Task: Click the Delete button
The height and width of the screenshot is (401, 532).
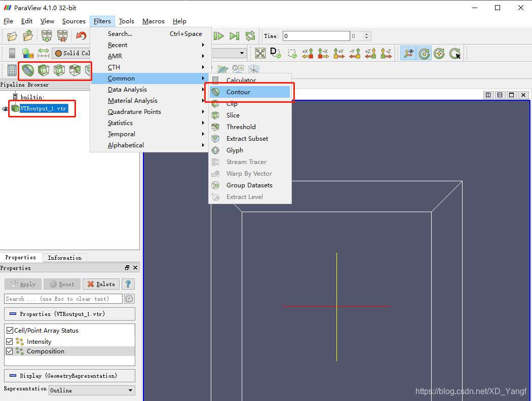Action: coord(101,284)
